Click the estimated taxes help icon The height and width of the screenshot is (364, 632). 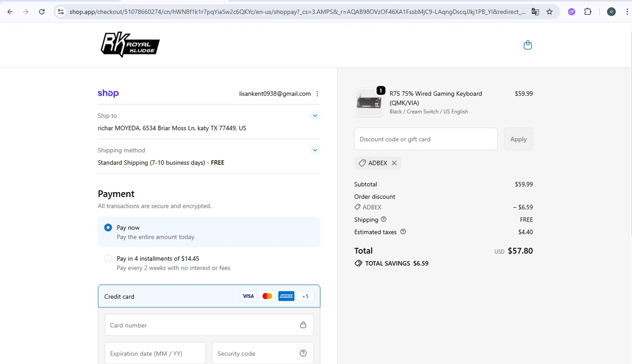[403, 232]
